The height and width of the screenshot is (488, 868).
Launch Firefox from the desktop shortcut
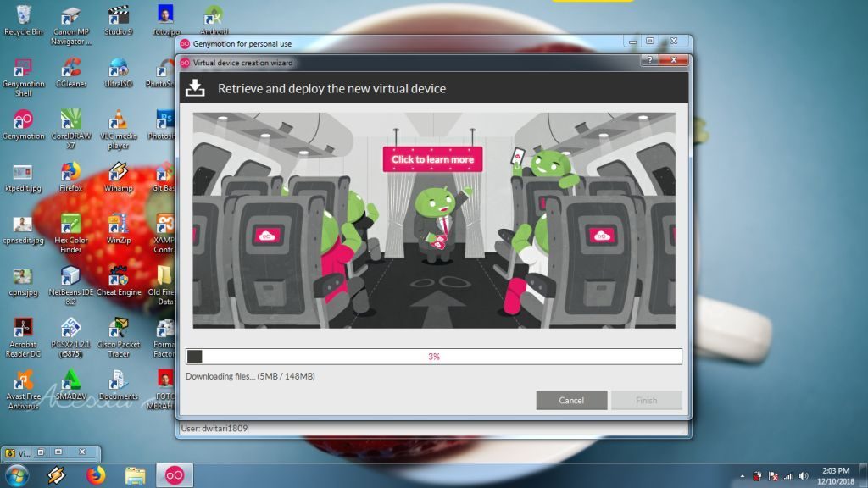tap(71, 177)
